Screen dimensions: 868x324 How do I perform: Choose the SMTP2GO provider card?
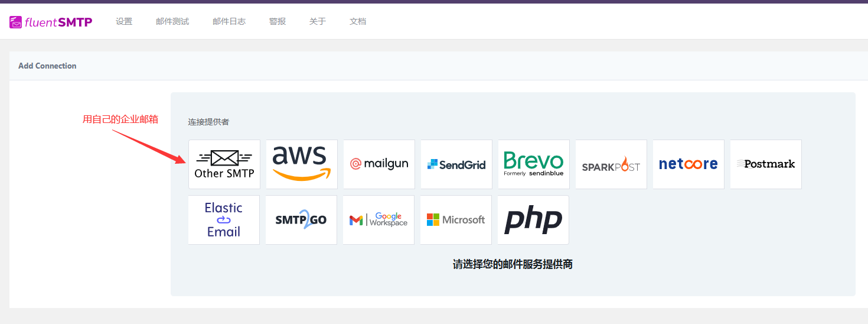click(301, 220)
